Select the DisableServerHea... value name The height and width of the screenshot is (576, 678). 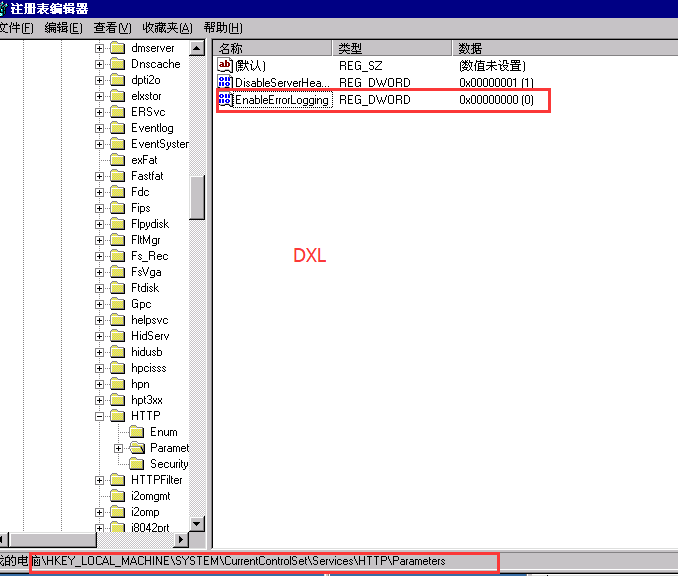tap(282, 83)
